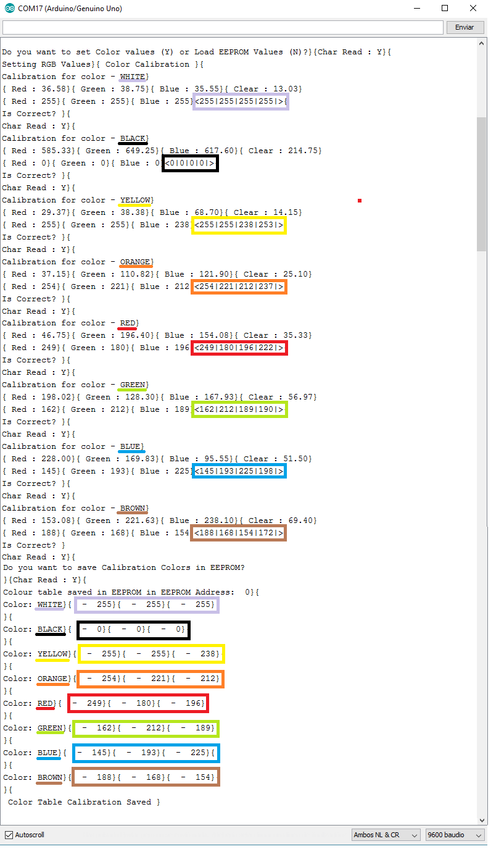Screen dimensions: 504x857
Task: Click the Arduino icon in the title bar
Action: (9, 9)
